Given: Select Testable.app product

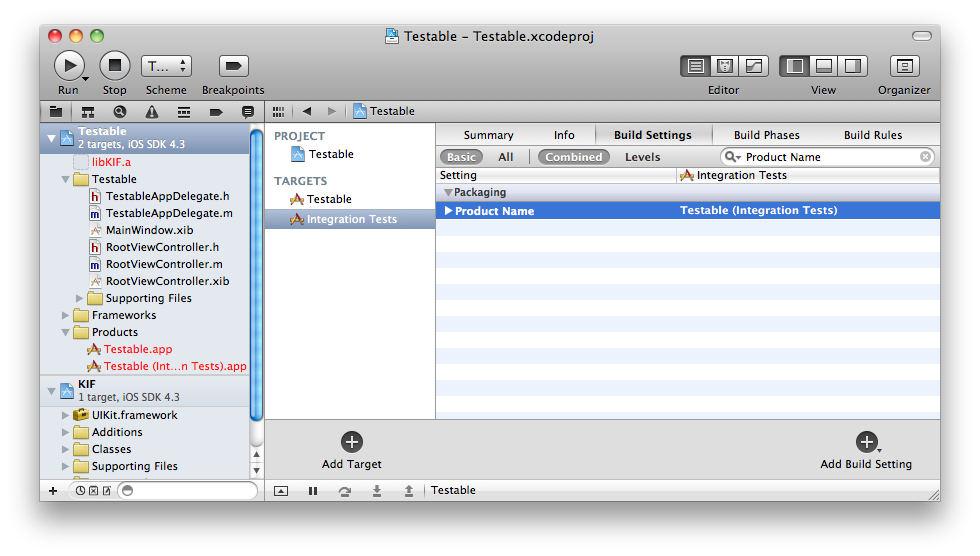Looking at the screenshot, I should pyautogui.click(x=138, y=349).
